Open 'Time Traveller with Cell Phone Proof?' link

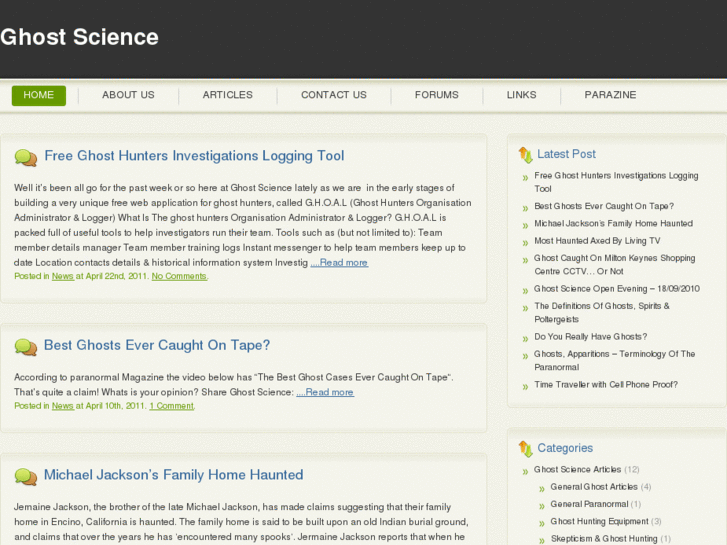(x=606, y=384)
